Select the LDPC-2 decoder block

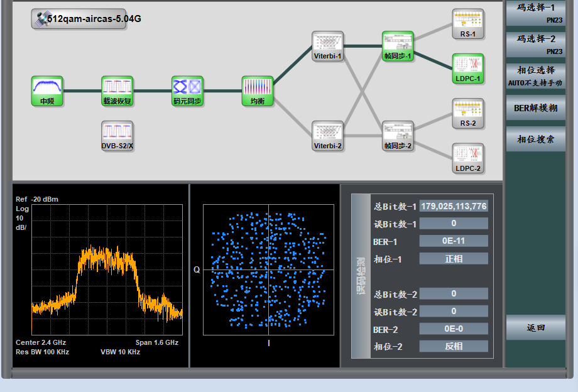(x=468, y=158)
